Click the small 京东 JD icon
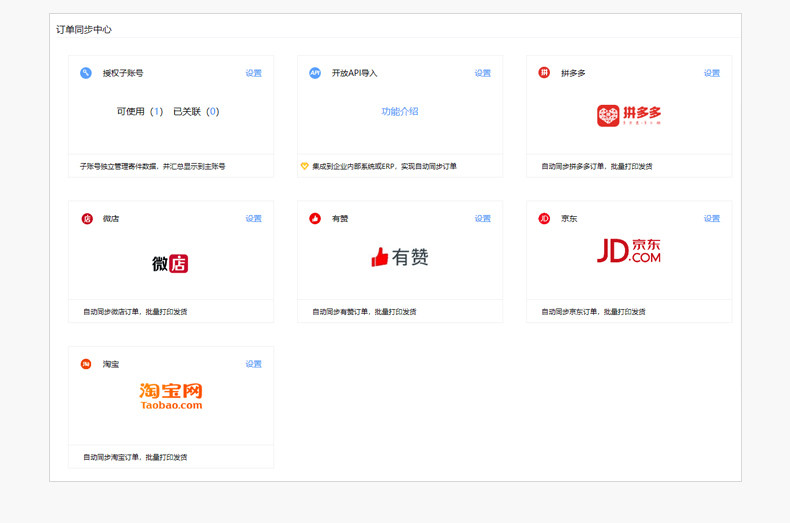 coord(544,219)
